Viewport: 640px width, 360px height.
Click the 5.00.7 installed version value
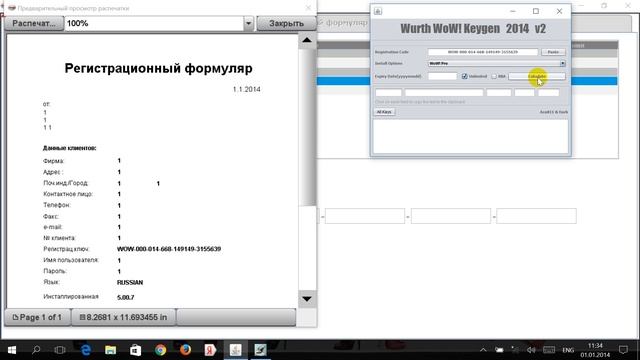coord(125,298)
